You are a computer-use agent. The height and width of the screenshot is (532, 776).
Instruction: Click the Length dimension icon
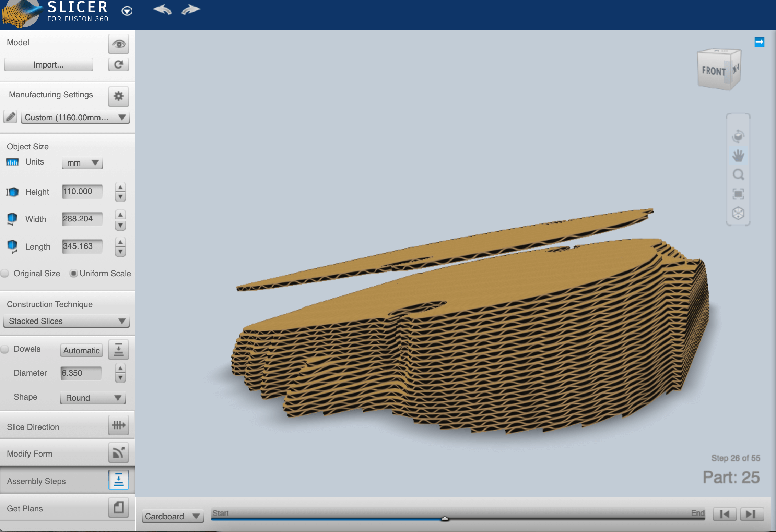click(12, 246)
